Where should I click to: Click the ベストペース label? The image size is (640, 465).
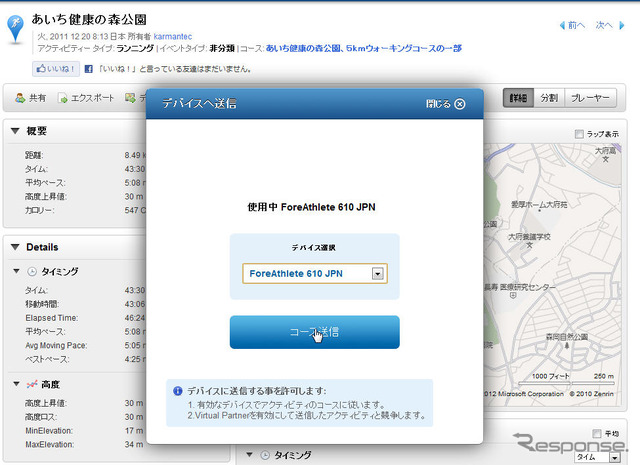[47, 359]
